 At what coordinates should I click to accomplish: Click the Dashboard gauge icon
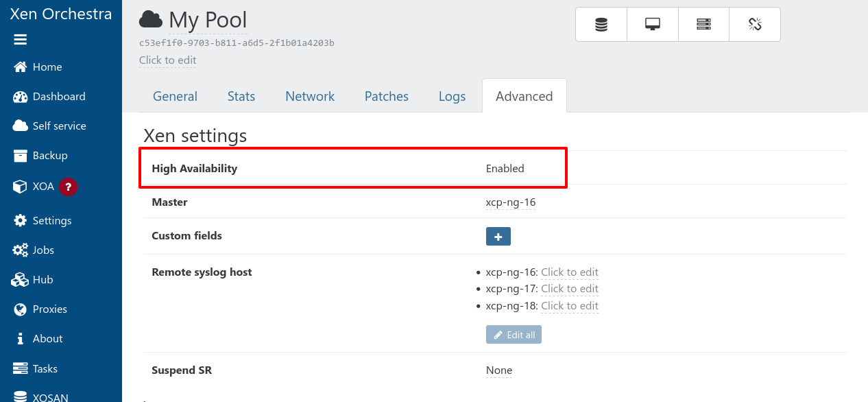(x=20, y=97)
